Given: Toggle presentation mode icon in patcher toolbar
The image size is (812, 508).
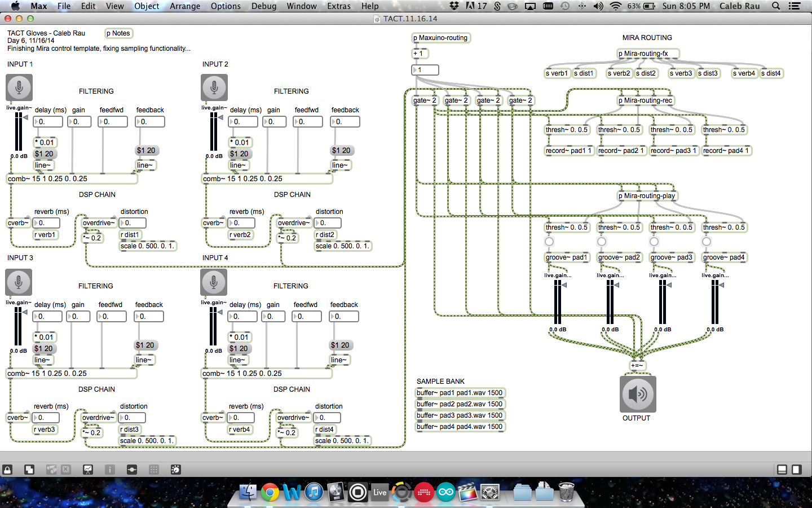Looking at the screenshot, I should tap(88, 470).
